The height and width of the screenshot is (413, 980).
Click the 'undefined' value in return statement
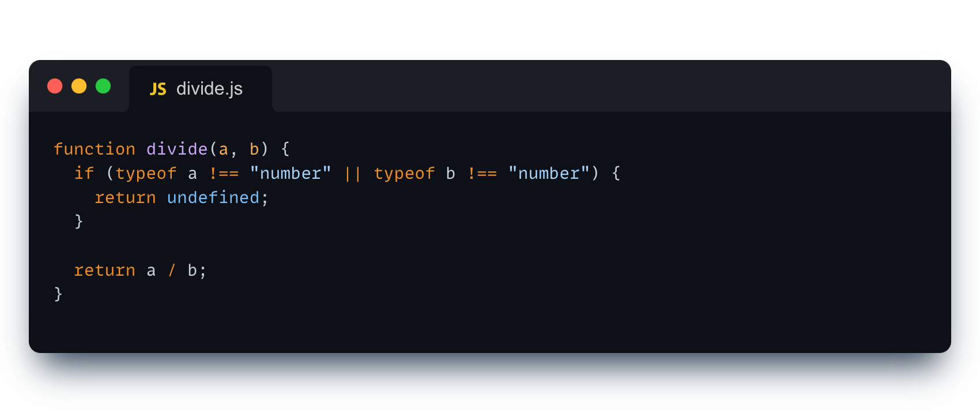tap(213, 198)
